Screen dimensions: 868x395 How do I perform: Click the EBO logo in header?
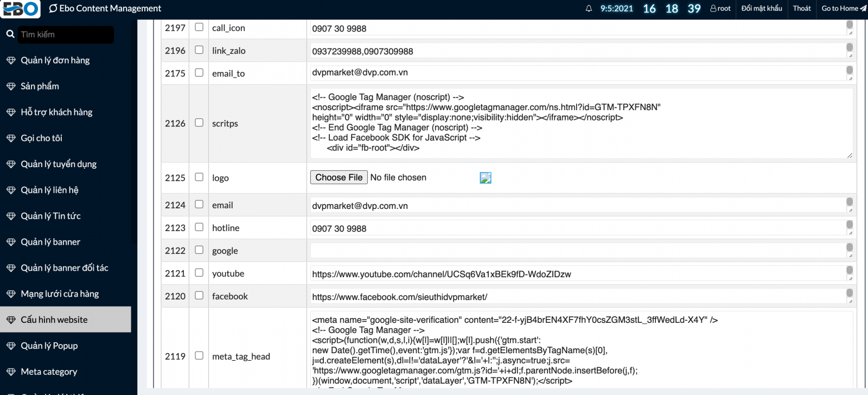pos(21,9)
